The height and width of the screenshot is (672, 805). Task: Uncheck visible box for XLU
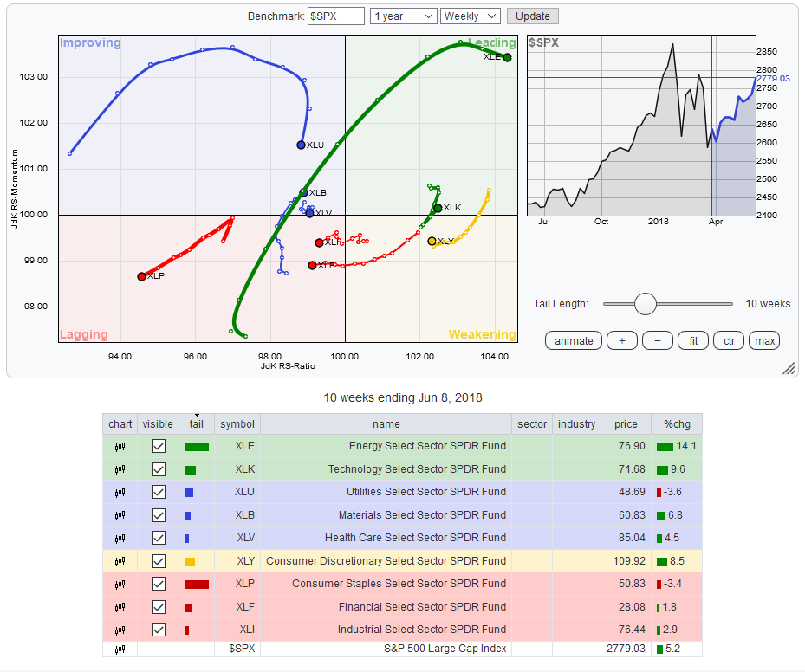pyautogui.click(x=158, y=492)
